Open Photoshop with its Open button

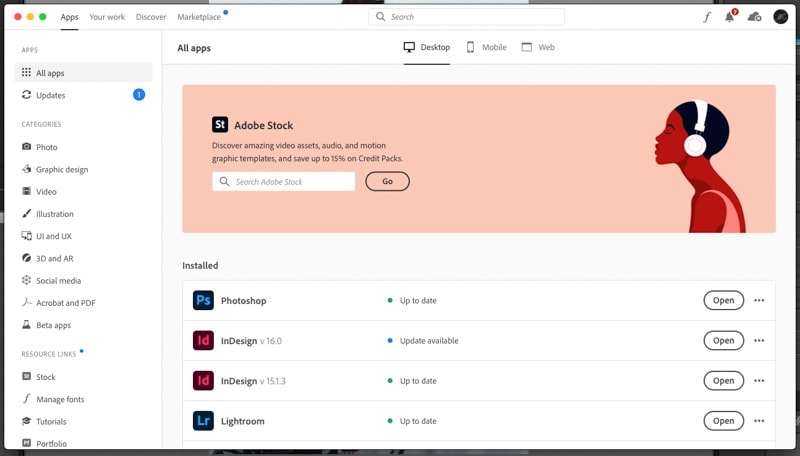point(723,300)
